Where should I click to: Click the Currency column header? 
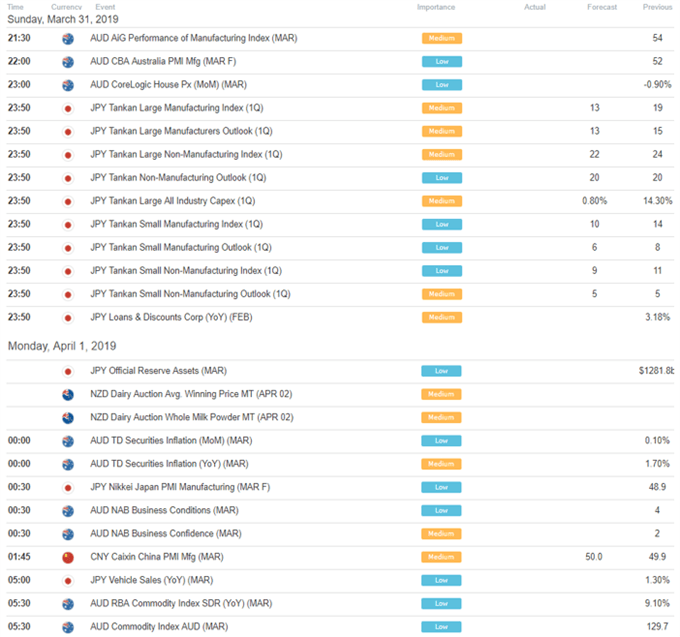click(x=66, y=7)
